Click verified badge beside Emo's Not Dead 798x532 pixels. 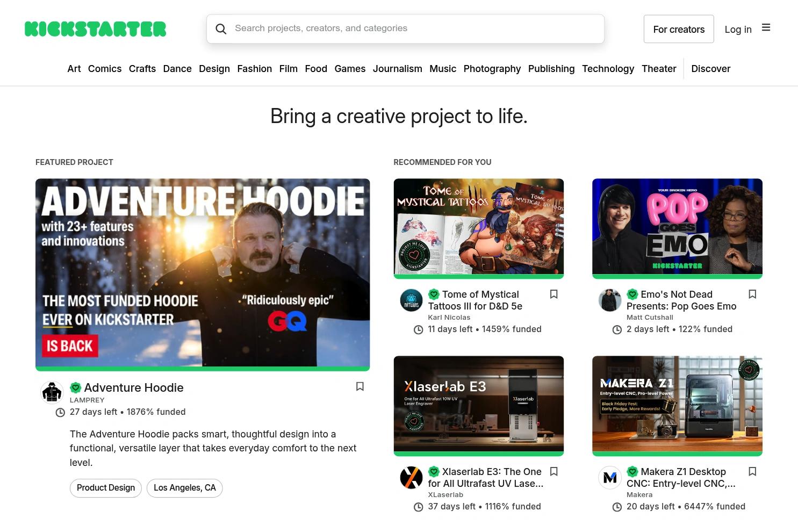coord(632,294)
